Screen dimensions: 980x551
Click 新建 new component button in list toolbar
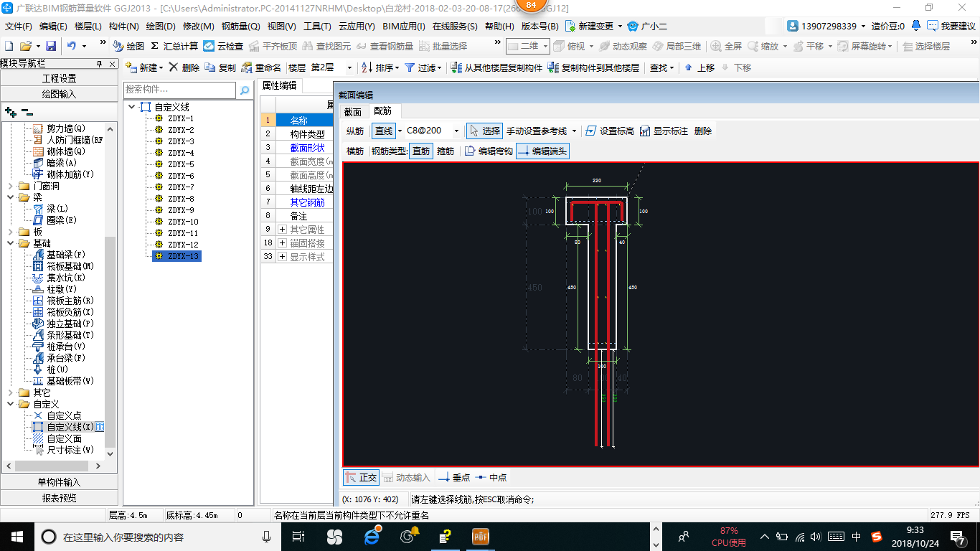click(x=143, y=67)
